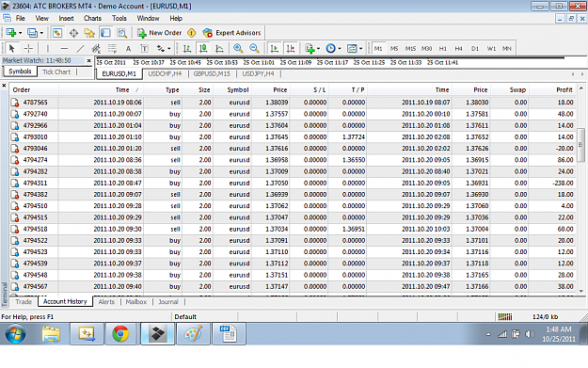Select the M5 timeframe button
This screenshot has width=588, height=368.
(394, 48)
